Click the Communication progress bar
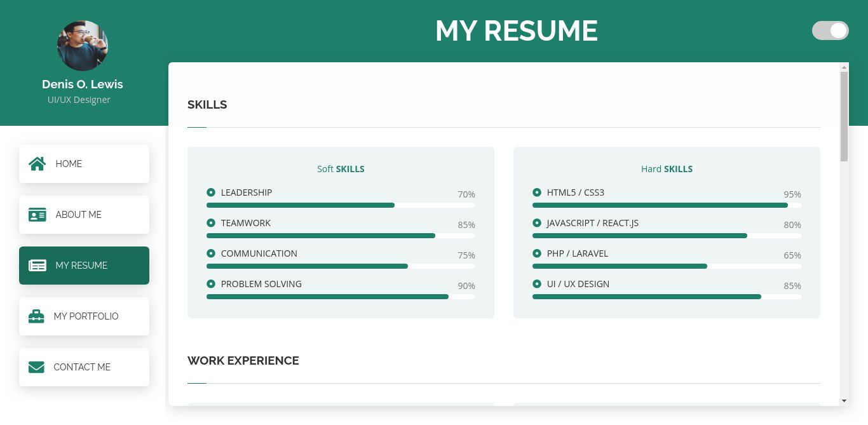The width and height of the screenshot is (868, 425). point(341,266)
